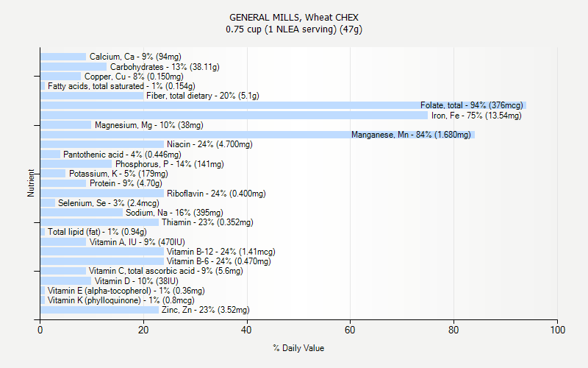
Task: Click the 100 tick label on x-axis
Action: (558, 330)
